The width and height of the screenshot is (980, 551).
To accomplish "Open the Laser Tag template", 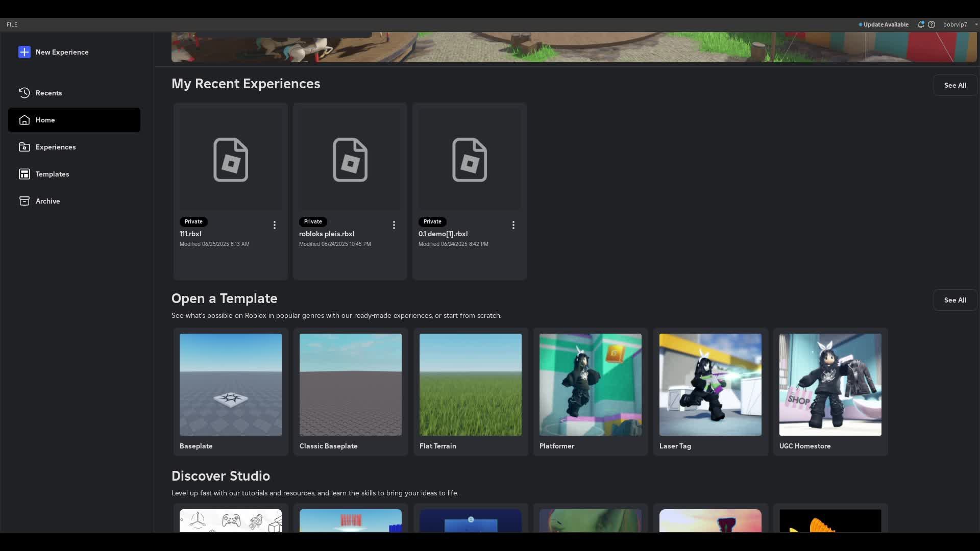I will [710, 385].
